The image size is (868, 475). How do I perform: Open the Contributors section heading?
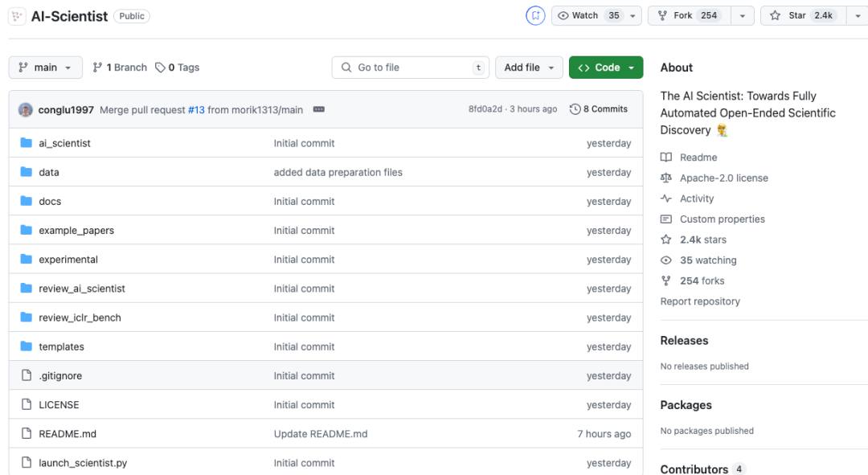coord(694,469)
